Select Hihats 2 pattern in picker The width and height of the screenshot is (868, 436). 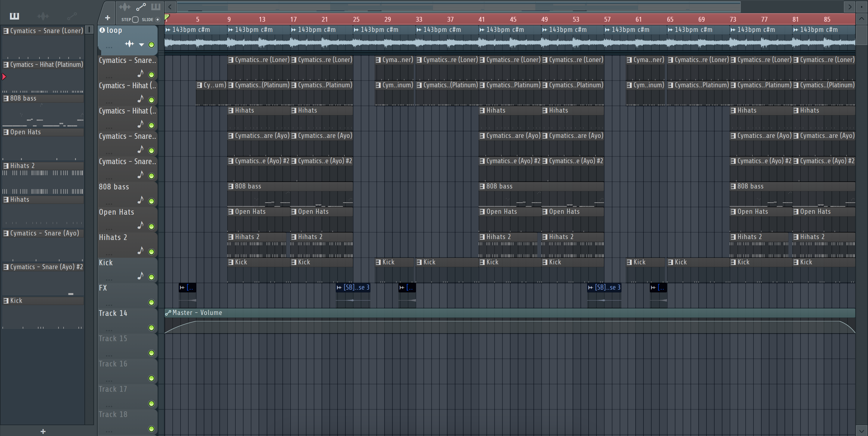(x=43, y=166)
